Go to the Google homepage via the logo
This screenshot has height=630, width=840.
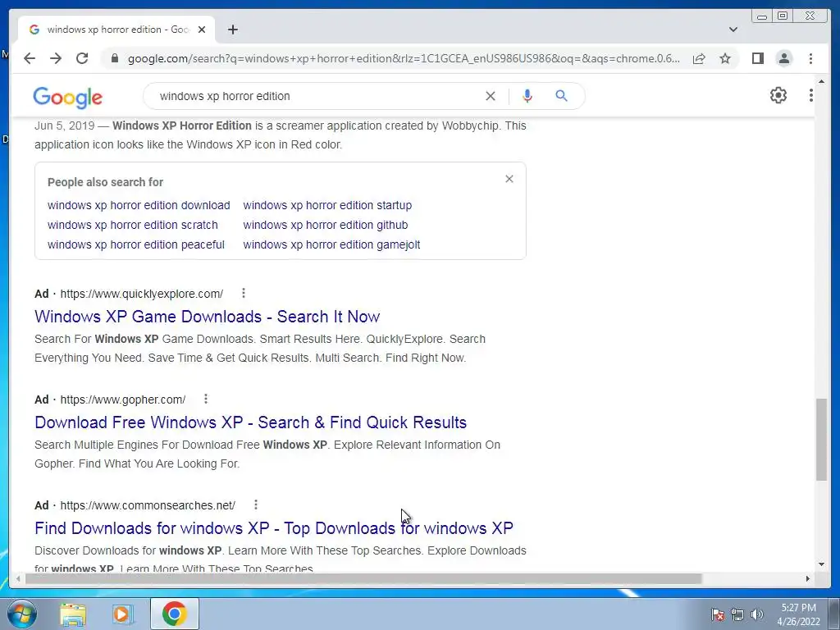coord(67,97)
